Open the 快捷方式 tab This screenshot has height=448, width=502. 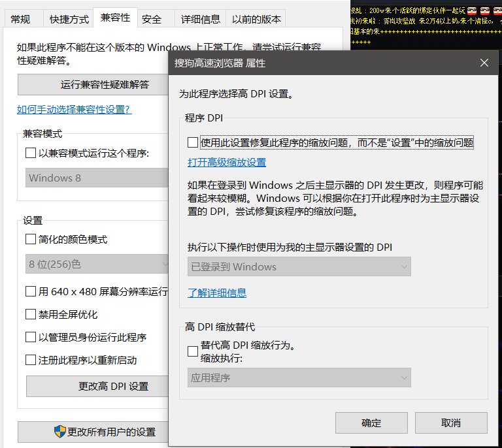69,19
